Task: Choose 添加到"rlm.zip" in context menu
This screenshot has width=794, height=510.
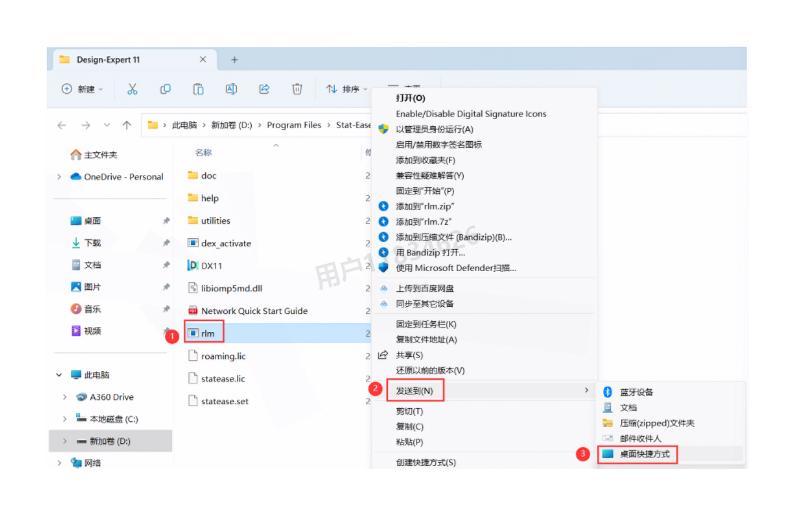Action: click(x=425, y=206)
